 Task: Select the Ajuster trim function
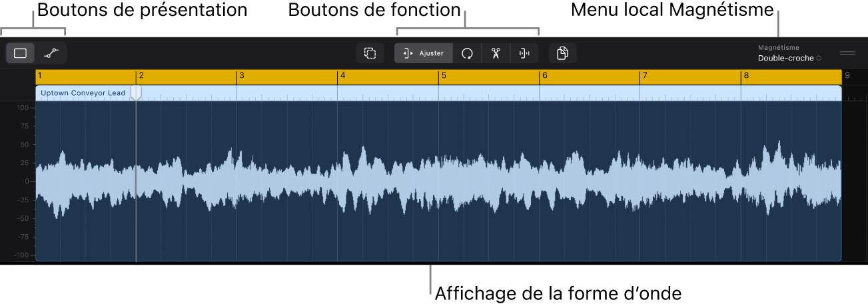coord(424,53)
